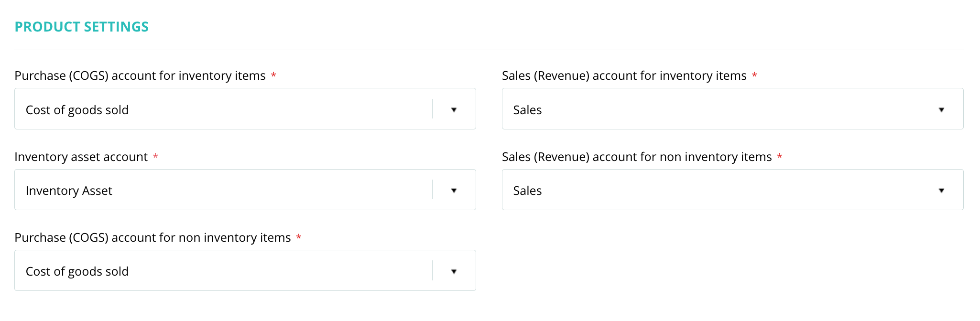The width and height of the screenshot is (980, 321).
Task: Click label 'Purchase (COGS) account for non inventory items'
Action: [x=152, y=238]
